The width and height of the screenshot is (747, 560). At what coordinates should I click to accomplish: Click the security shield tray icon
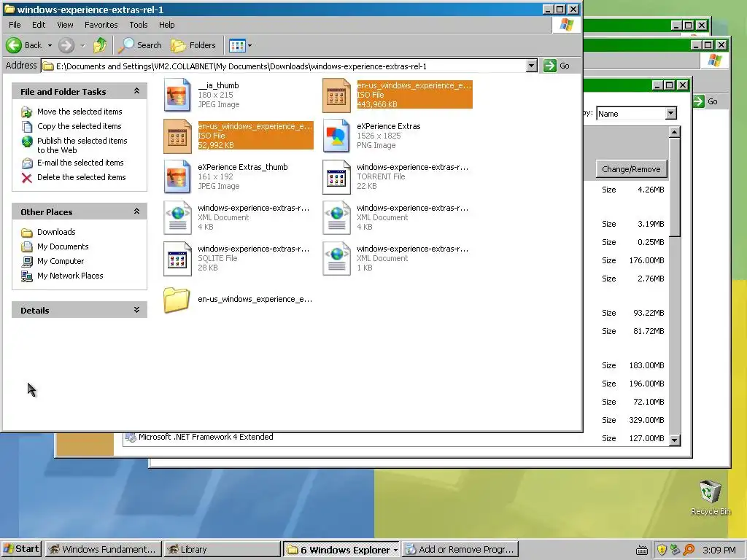pos(661,550)
